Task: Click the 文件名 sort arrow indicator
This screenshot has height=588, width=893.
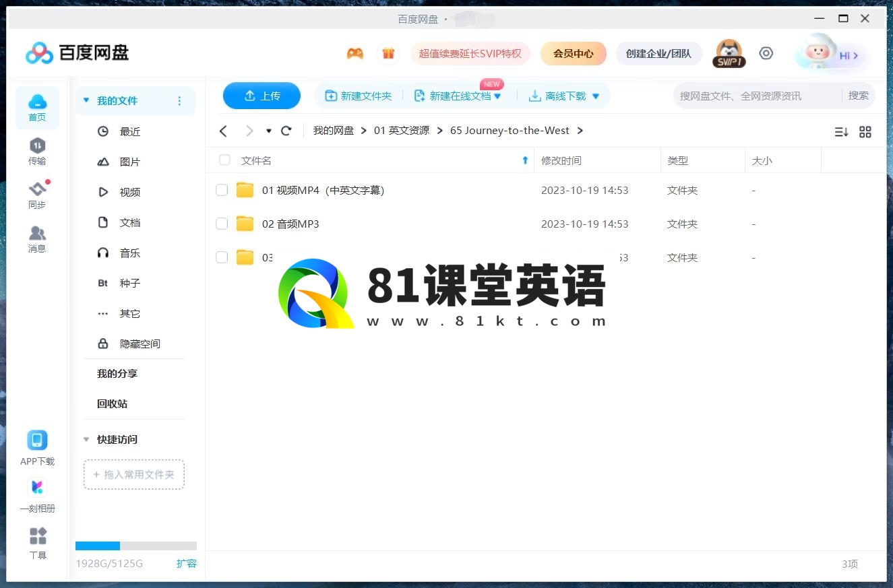Action: pos(526,160)
